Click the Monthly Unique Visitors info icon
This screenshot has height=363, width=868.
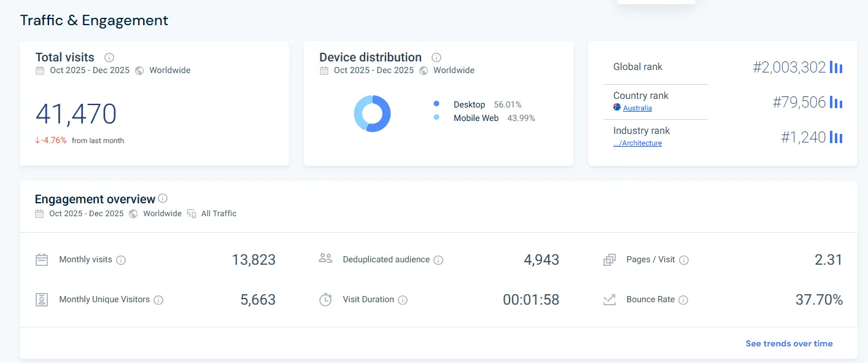coord(159,300)
